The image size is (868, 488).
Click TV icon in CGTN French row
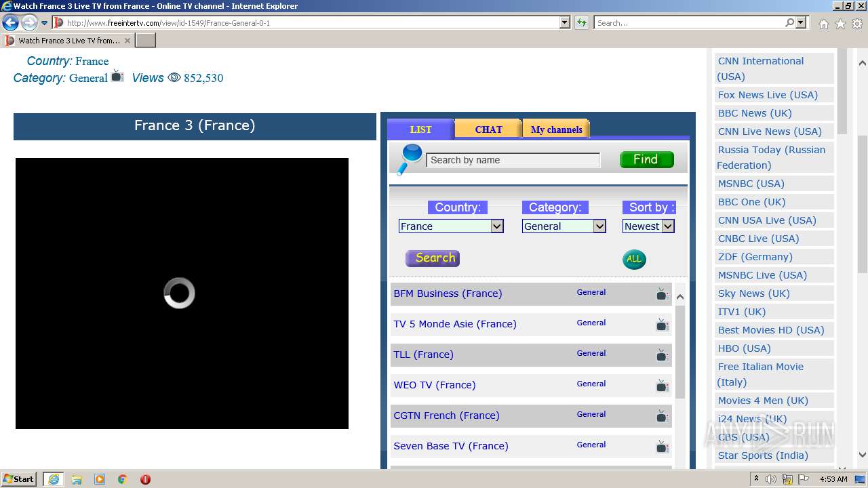(x=662, y=415)
